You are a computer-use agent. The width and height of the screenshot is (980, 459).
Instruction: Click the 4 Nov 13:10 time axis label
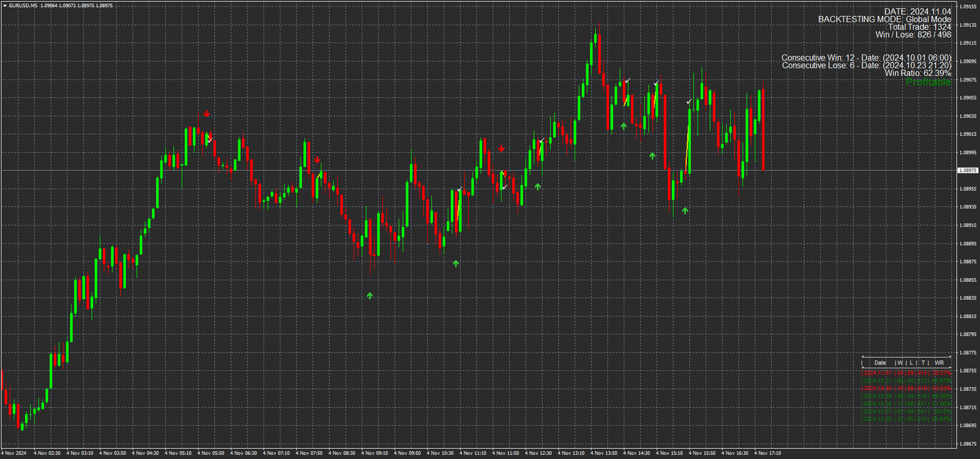571,453
